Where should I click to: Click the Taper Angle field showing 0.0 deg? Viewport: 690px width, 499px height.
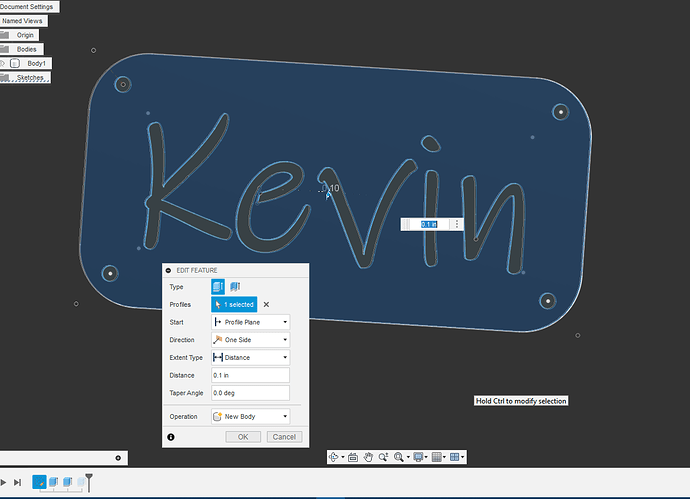tap(250, 393)
